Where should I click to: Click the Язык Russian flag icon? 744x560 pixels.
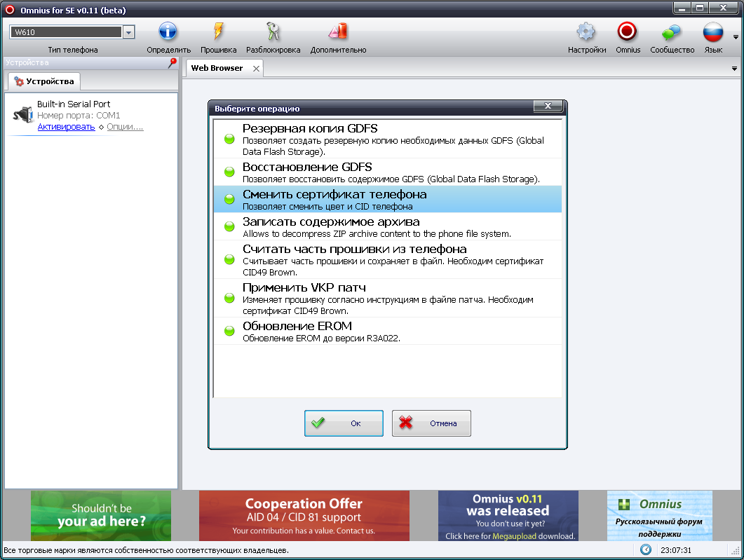713,32
